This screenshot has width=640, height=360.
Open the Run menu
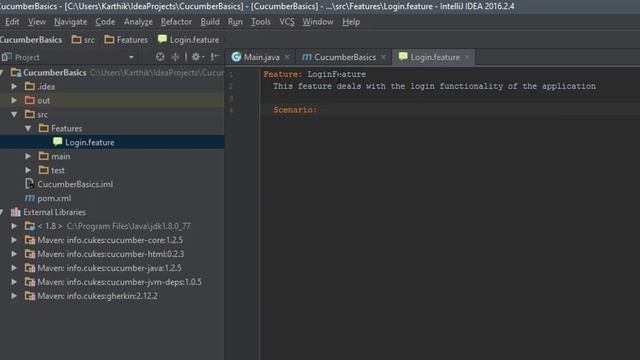tap(235, 22)
